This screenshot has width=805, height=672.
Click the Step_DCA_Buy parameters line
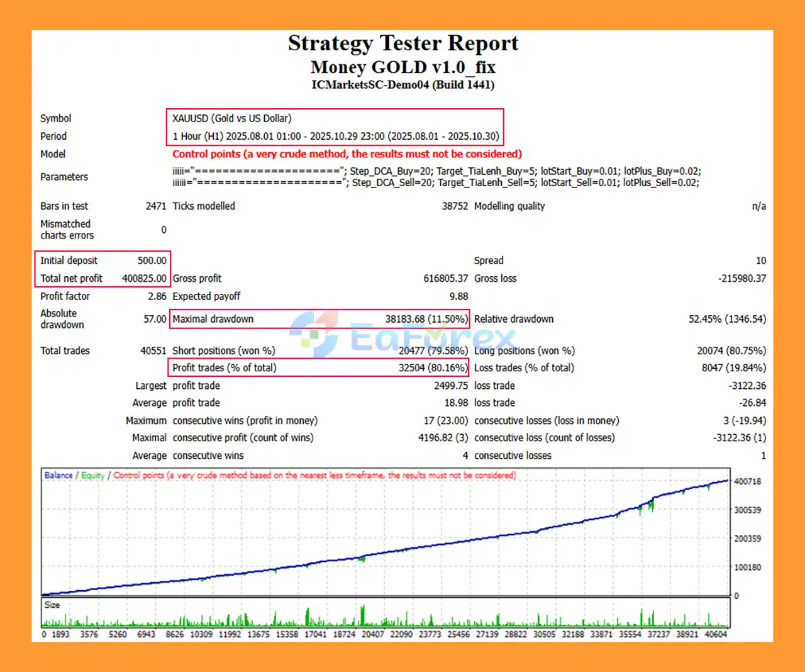click(436, 171)
